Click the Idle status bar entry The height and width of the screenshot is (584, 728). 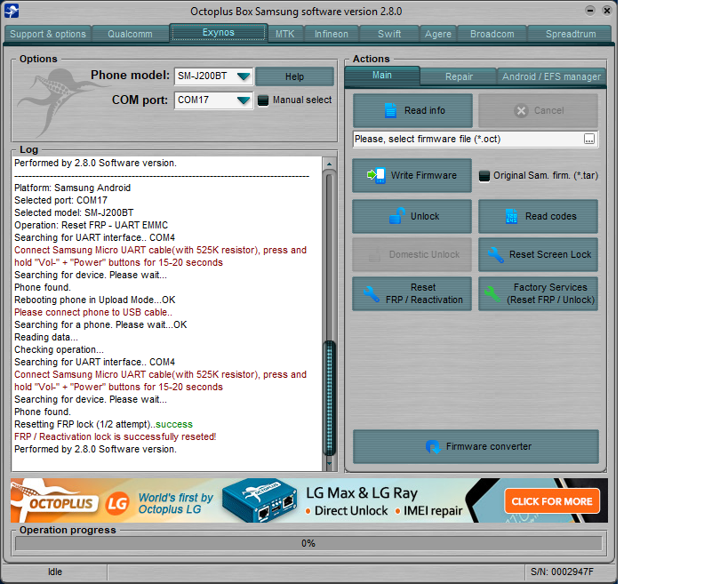pyautogui.click(x=55, y=572)
